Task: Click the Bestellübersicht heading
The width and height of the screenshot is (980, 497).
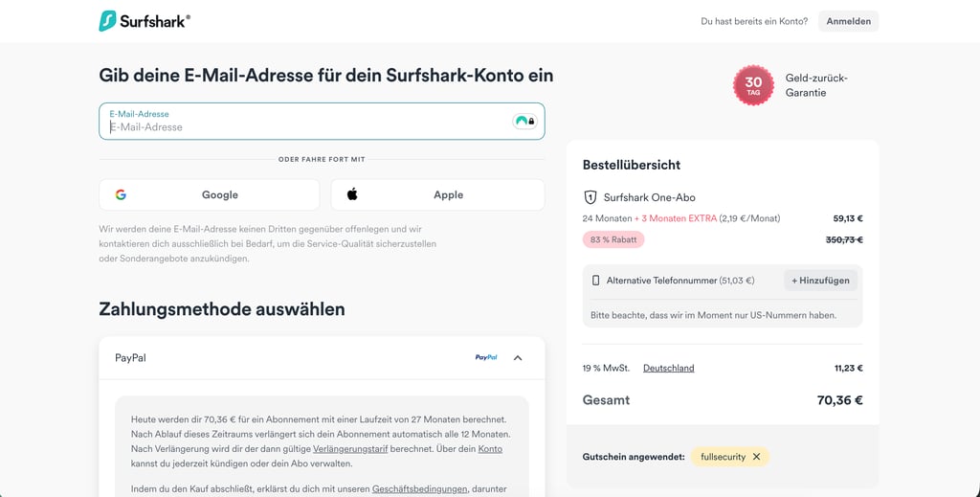Action: coord(632,165)
